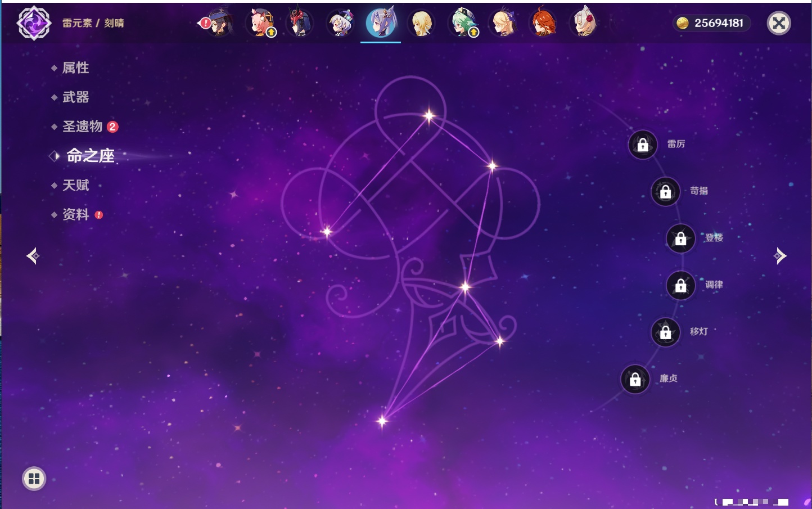Image resolution: width=812 pixels, height=509 pixels.
Task: Click the top star of the constellation
Action: 429,116
